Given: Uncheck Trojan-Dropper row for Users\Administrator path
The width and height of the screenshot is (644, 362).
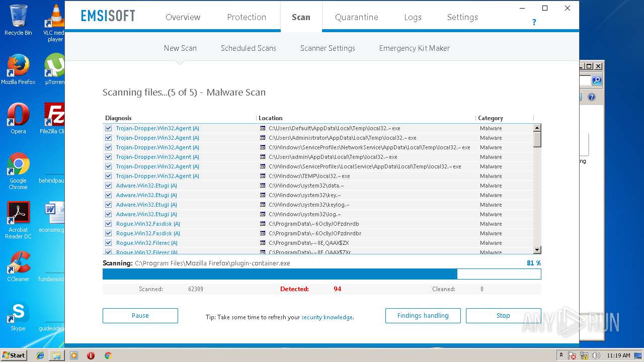Looking at the screenshot, I should coord(108,138).
